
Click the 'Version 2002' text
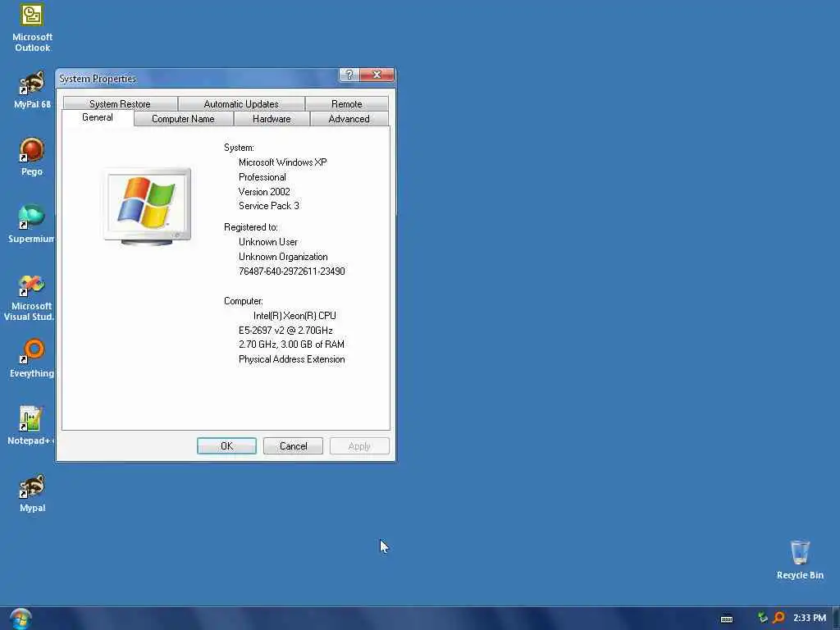(x=264, y=192)
